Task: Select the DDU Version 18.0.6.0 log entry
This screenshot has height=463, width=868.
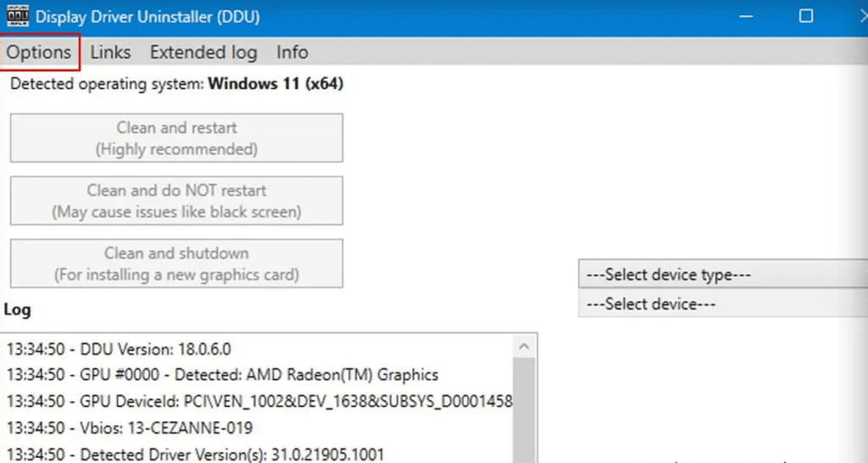Action: tap(119, 349)
